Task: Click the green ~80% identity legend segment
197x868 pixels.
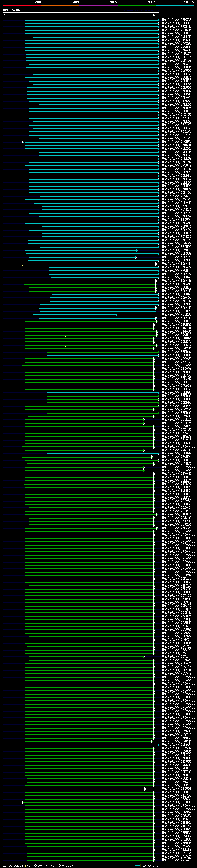Action: [x=137, y=6]
